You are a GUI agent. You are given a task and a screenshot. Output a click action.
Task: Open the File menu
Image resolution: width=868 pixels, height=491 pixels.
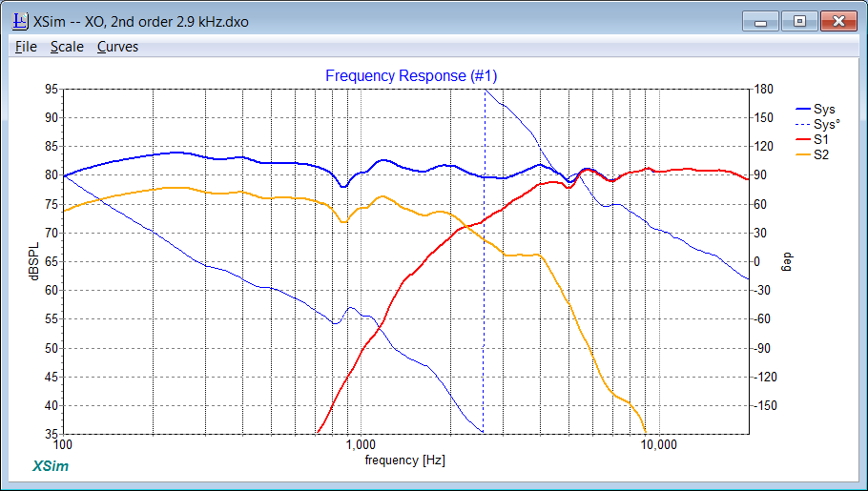26,47
